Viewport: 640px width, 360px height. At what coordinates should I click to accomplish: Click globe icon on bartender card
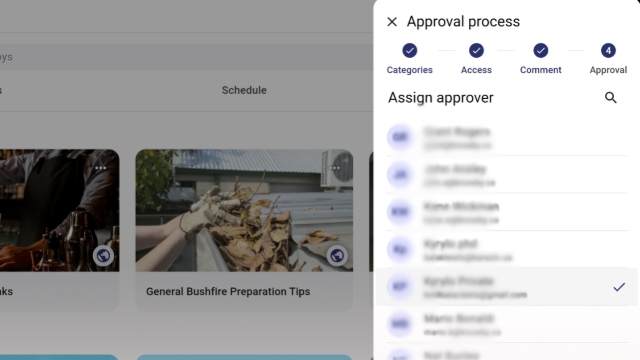coord(103,256)
